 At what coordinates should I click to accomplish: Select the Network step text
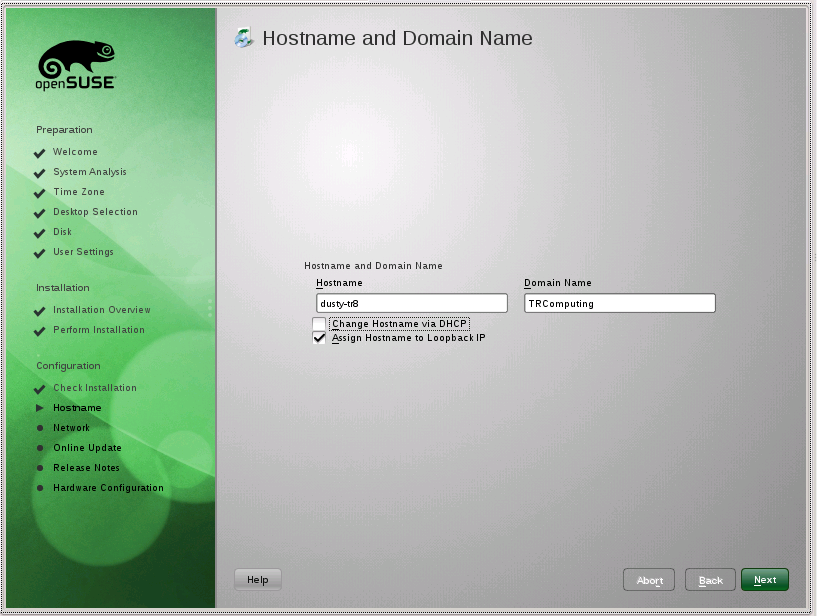(x=71, y=428)
